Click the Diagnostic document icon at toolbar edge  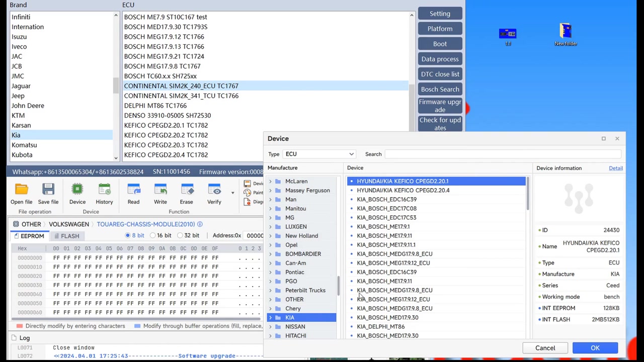click(x=247, y=202)
